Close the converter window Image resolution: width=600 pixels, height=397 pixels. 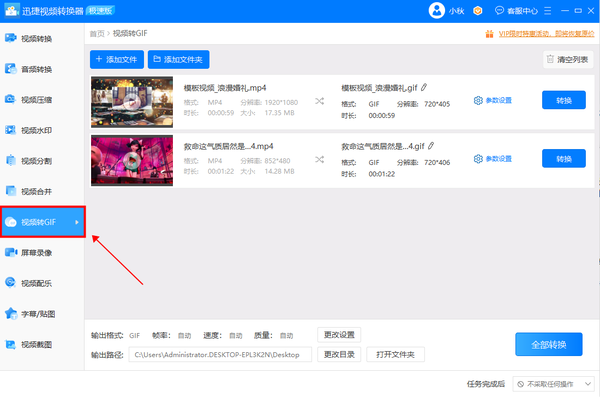tap(591, 11)
